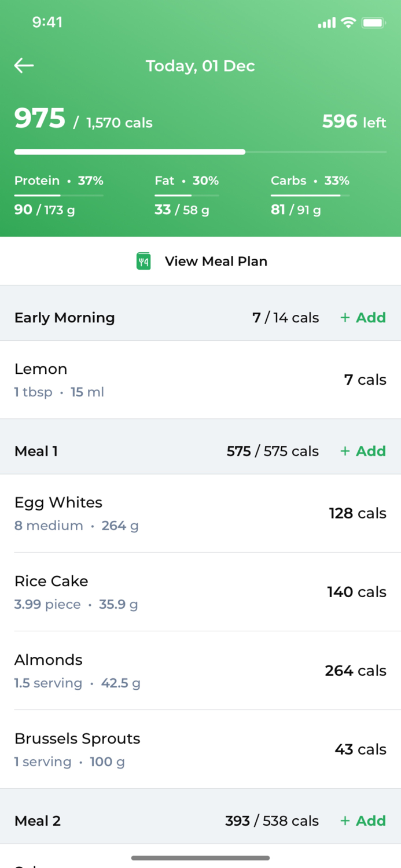Tap the cellular signal bars icon
The image size is (401, 868).
coord(326,23)
